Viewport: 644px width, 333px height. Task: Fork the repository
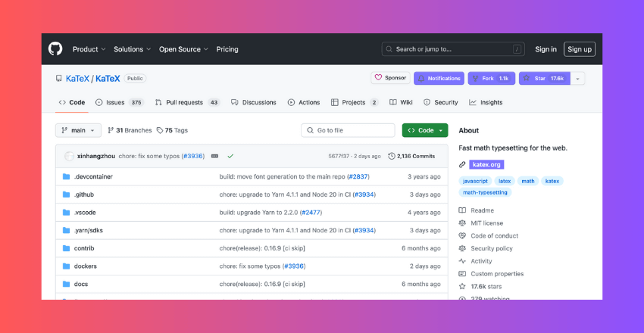click(x=491, y=78)
